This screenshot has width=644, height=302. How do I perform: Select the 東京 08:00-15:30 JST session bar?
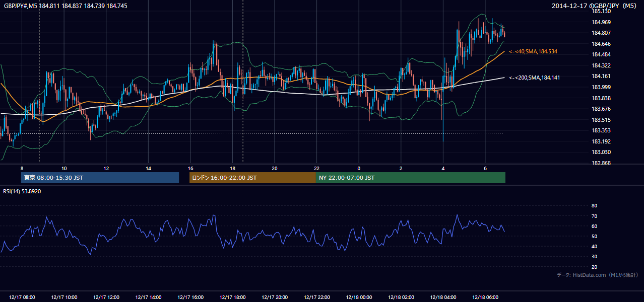100,178
